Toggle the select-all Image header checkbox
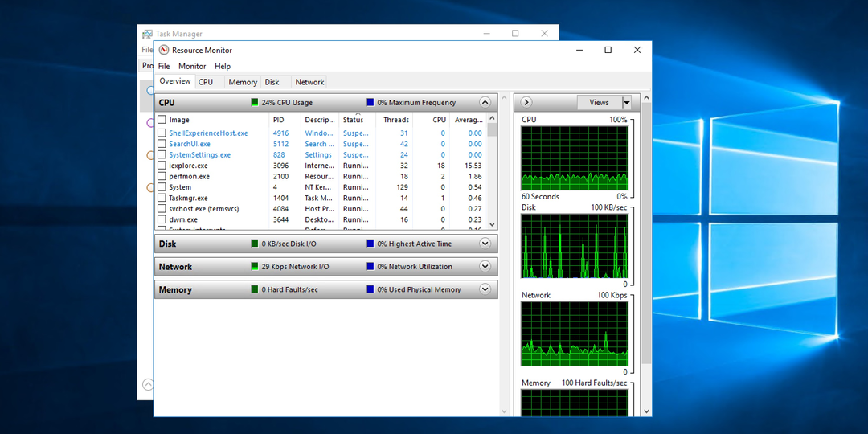This screenshot has height=434, width=868. (x=162, y=120)
